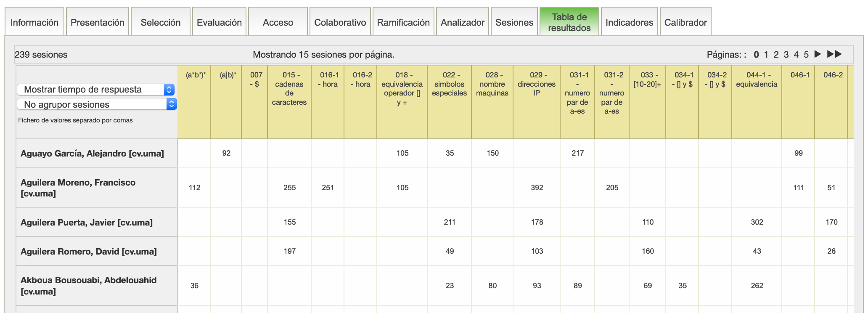Go to next page arrow
This screenshot has height=313, width=868.
click(x=818, y=54)
